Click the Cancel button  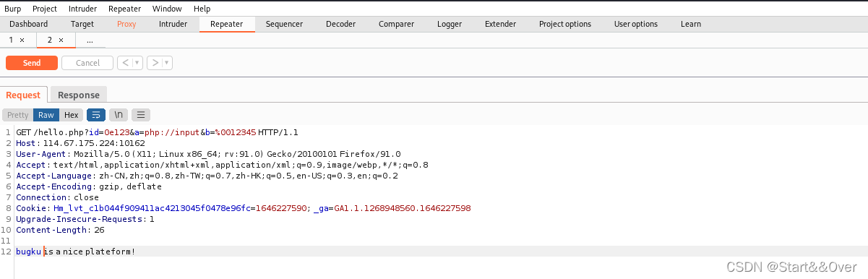click(87, 63)
